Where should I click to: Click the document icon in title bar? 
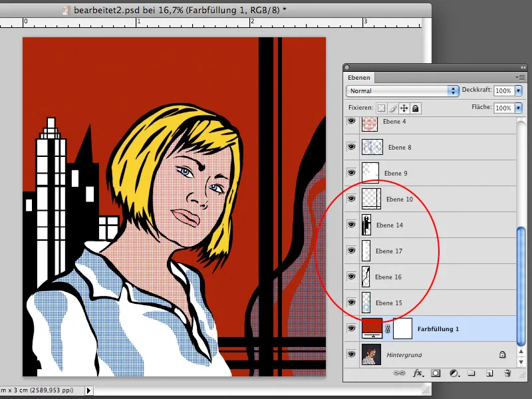66,11
